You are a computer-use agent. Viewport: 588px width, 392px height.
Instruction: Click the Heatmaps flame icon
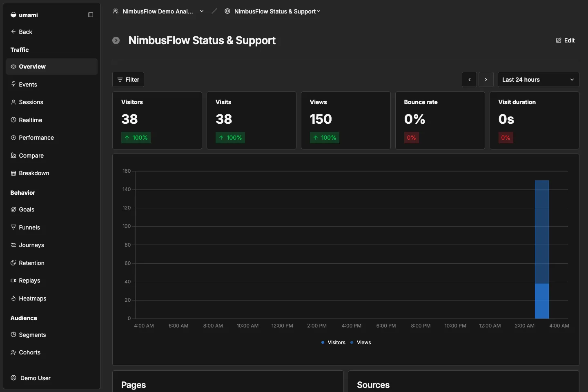[13, 298]
